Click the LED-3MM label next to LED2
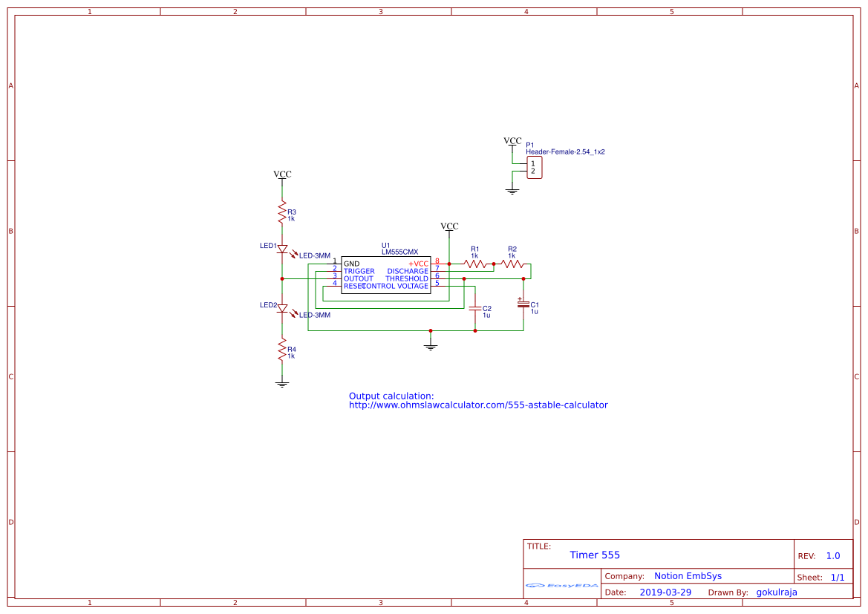This screenshot has width=868, height=614. point(315,315)
